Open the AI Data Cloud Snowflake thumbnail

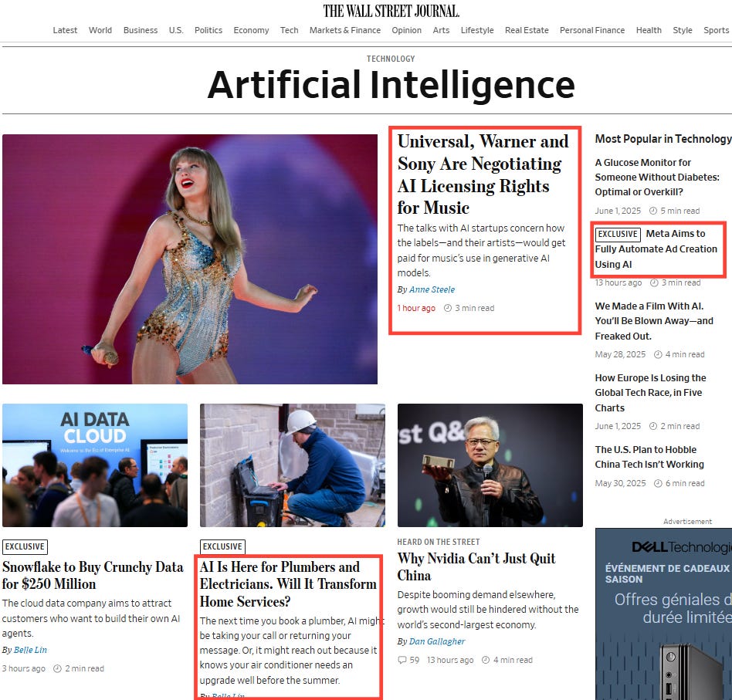coord(95,465)
